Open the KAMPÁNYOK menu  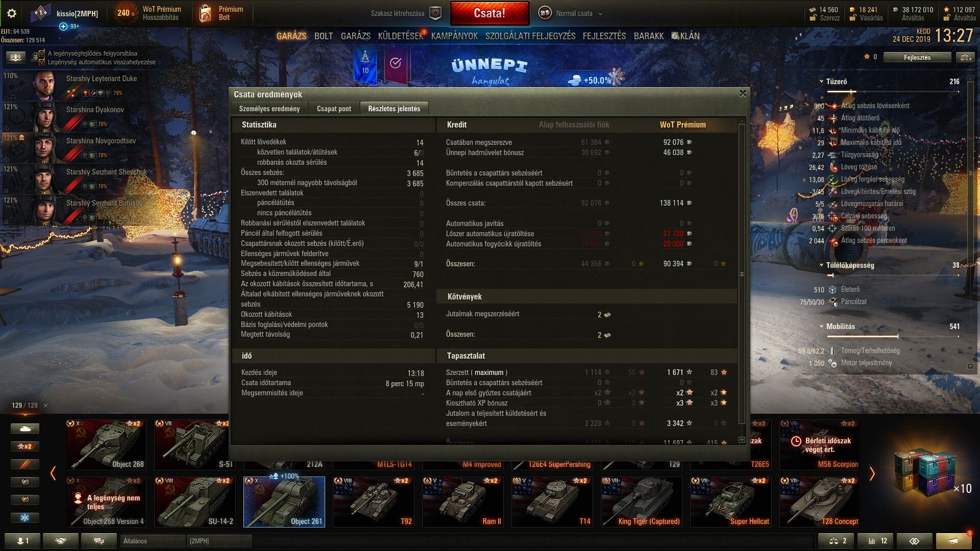[454, 36]
